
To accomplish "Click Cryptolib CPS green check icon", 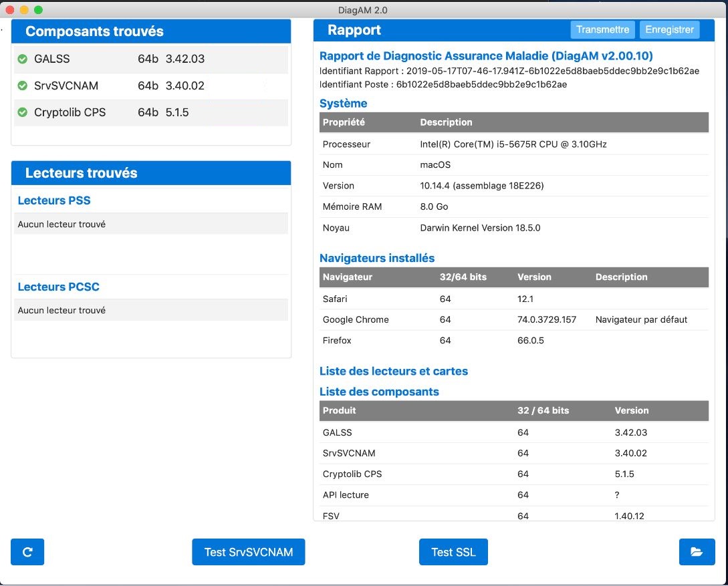I will (x=22, y=112).
